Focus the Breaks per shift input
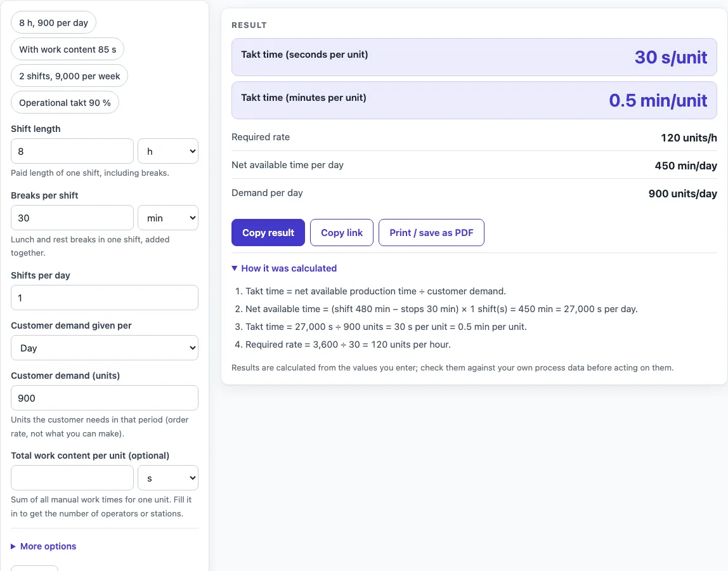The image size is (728, 571). click(x=72, y=218)
